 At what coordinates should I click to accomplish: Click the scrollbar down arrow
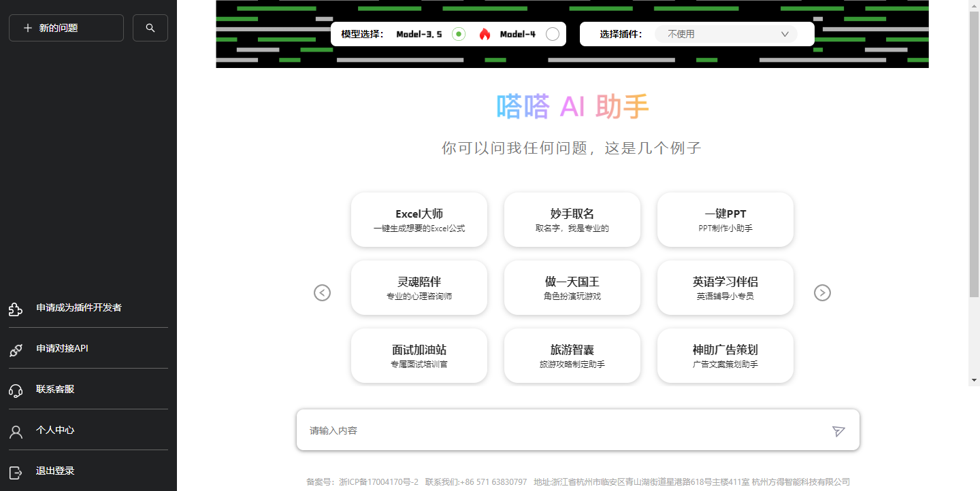click(x=974, y=380)
